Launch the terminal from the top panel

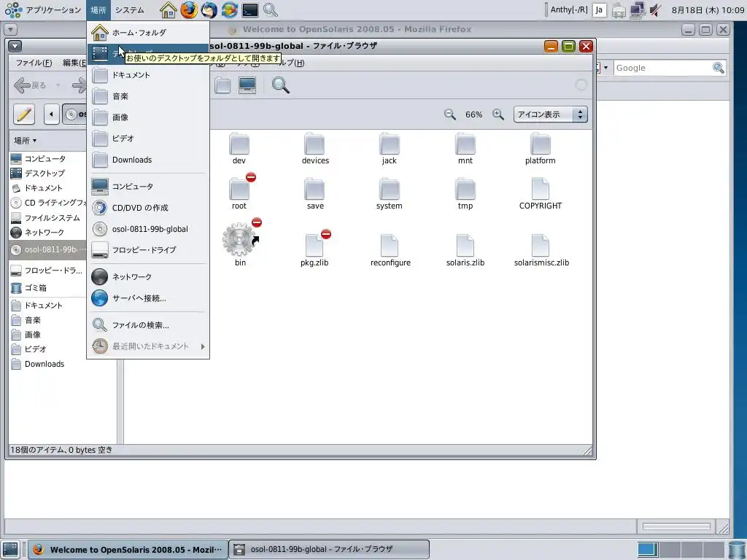click(x=249, y=9)
